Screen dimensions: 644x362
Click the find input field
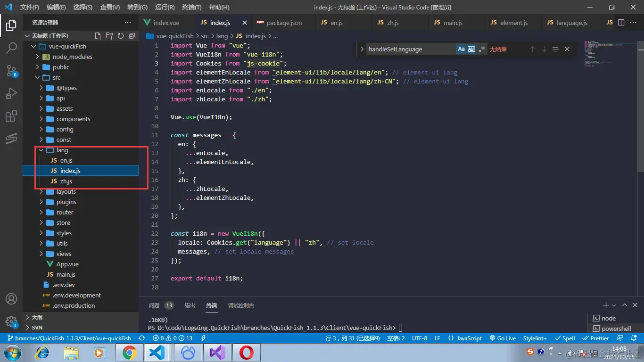pos(410,49)
